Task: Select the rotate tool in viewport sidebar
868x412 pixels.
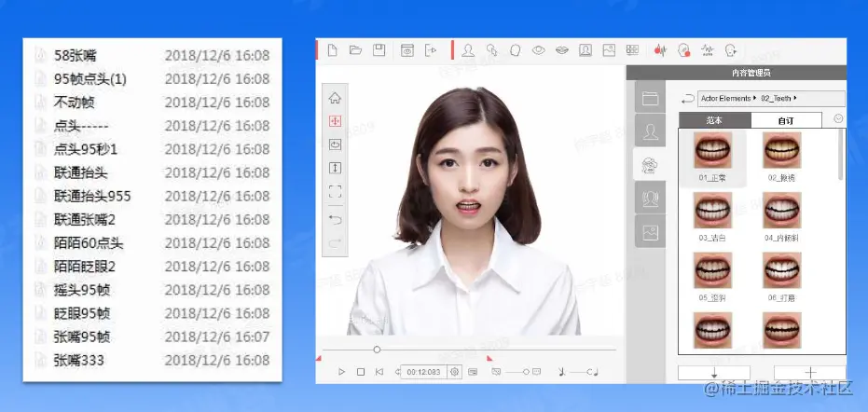Action: coord(335,144)
